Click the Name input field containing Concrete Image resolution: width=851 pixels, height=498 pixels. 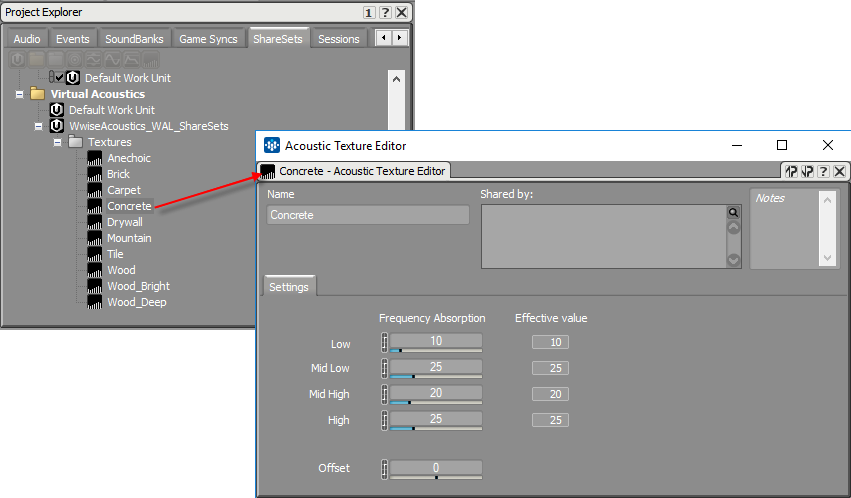[368, 215]
